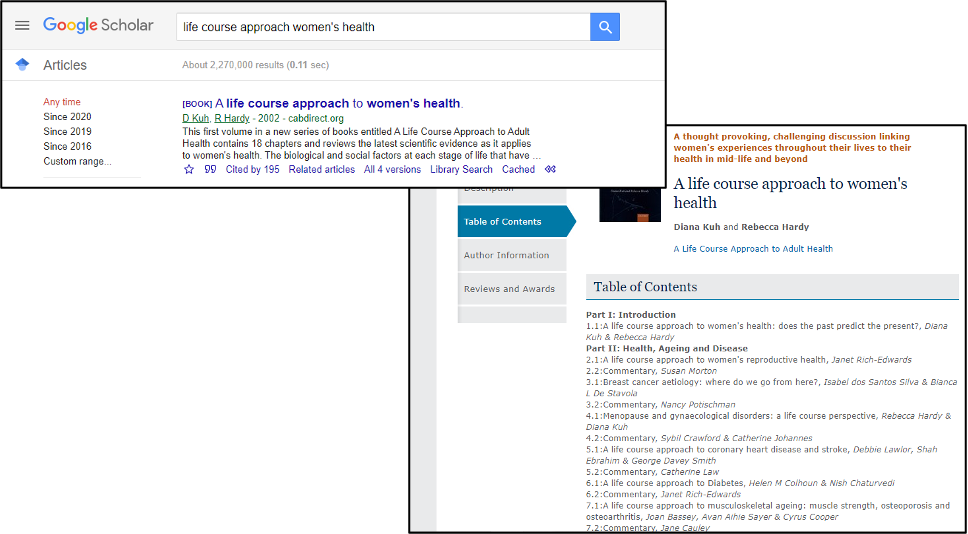Click the Cited by 195 link

[252, 169]
